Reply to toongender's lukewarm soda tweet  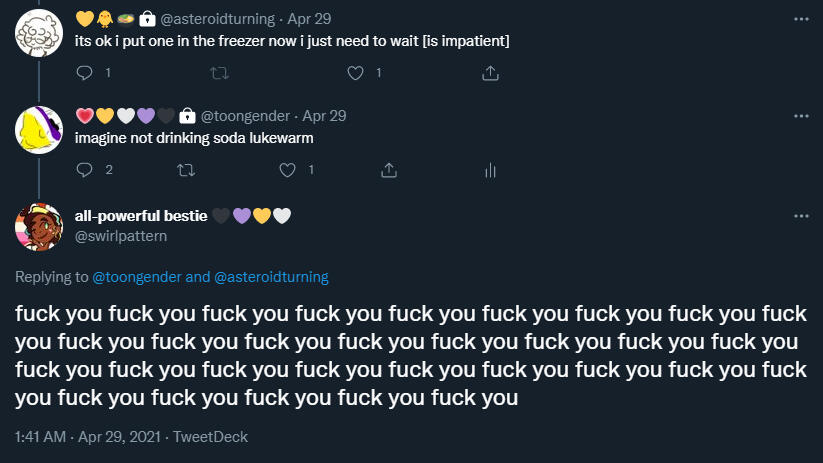pos(84,170)
